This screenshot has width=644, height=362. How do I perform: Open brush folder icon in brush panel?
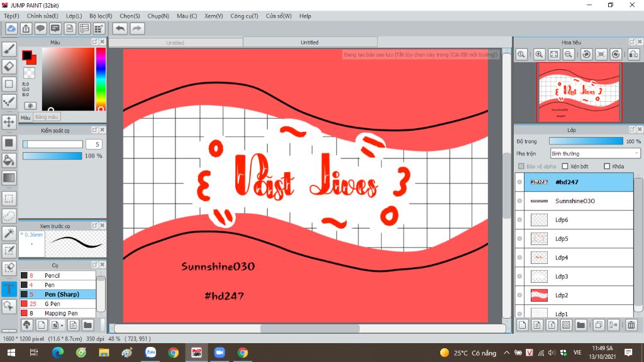(87, 325)
